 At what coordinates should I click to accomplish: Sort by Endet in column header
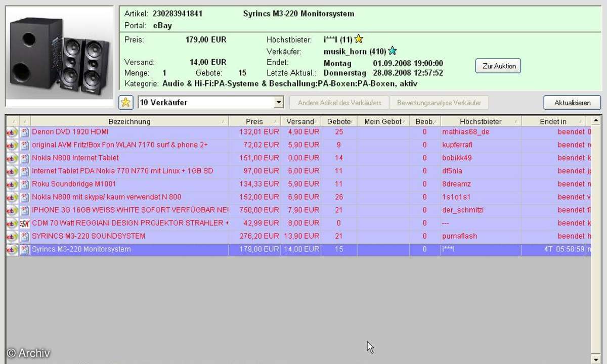553,121
